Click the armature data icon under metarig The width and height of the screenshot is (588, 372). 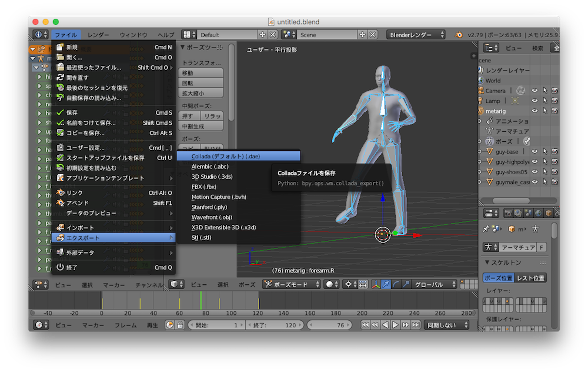[490, 131]
